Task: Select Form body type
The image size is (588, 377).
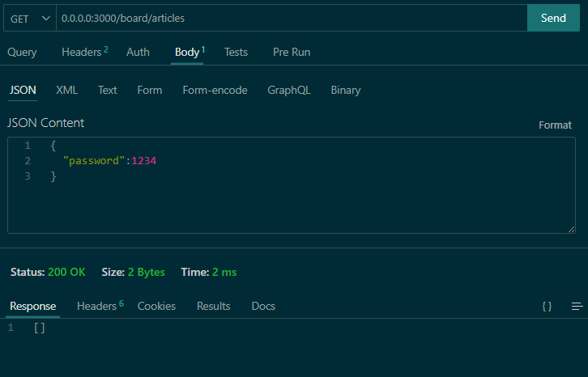Action: click(150, 91)
